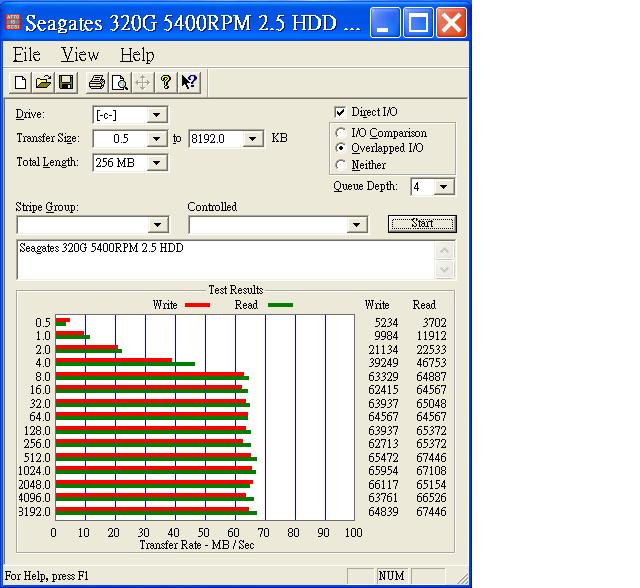This screenshot has width=640, height=588.
Task: Click read value 67108 for 1024.0 row
Action: pyautogui.click(x=431, y=471)
